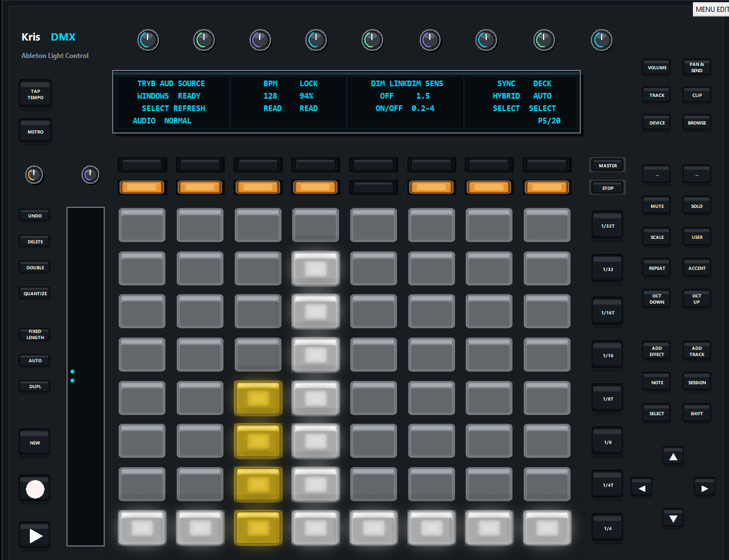Screen dimensions: 729x560
Task: Click the Down arrow navigation button
Action: [x=673, y=518]
